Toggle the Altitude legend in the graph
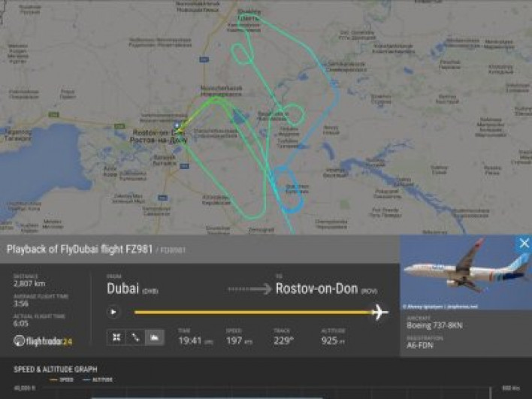The height and width of the screenshot is (399, 532). point(98,379)
